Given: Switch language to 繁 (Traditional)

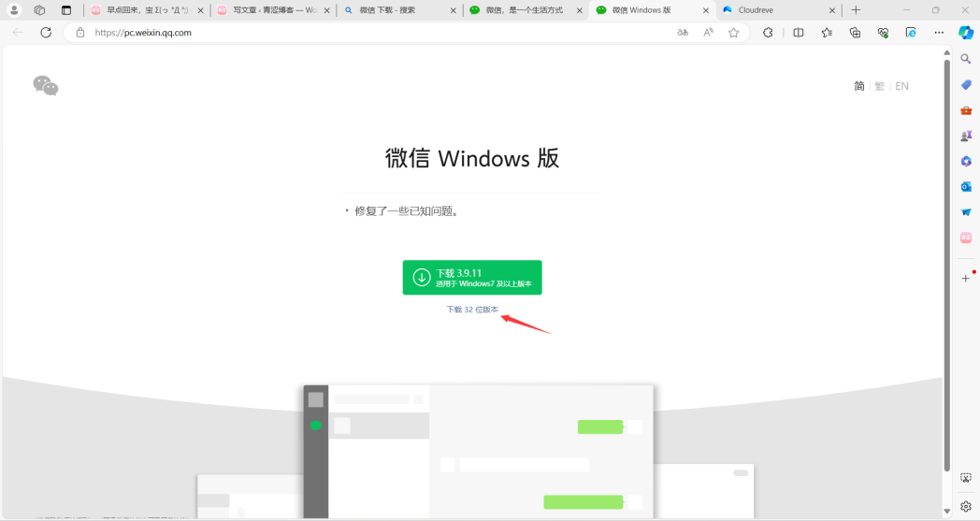Looking at the screenshot, I should (879, 86).
